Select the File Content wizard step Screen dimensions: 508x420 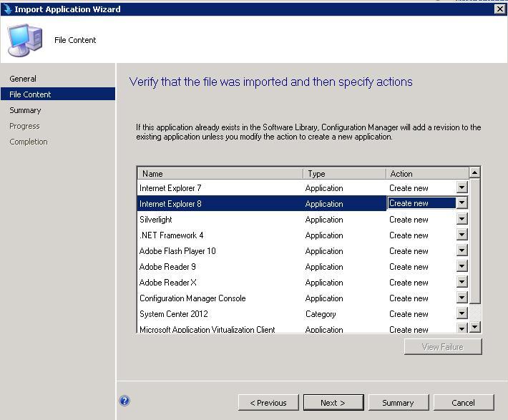pos(58,94)
